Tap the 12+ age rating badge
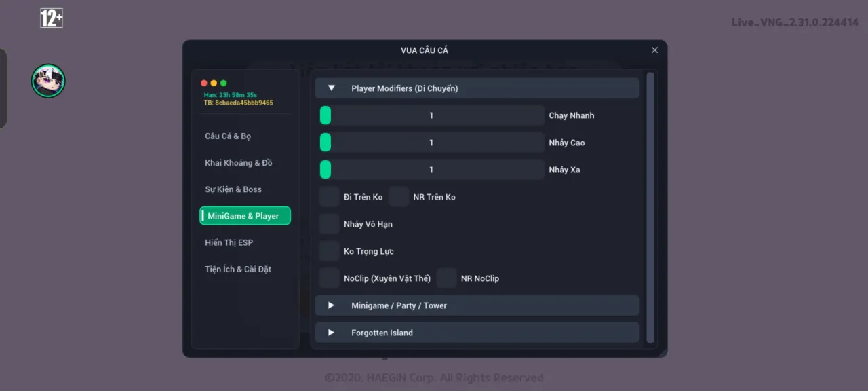This screenshot has width=868, height=391. 52,18
